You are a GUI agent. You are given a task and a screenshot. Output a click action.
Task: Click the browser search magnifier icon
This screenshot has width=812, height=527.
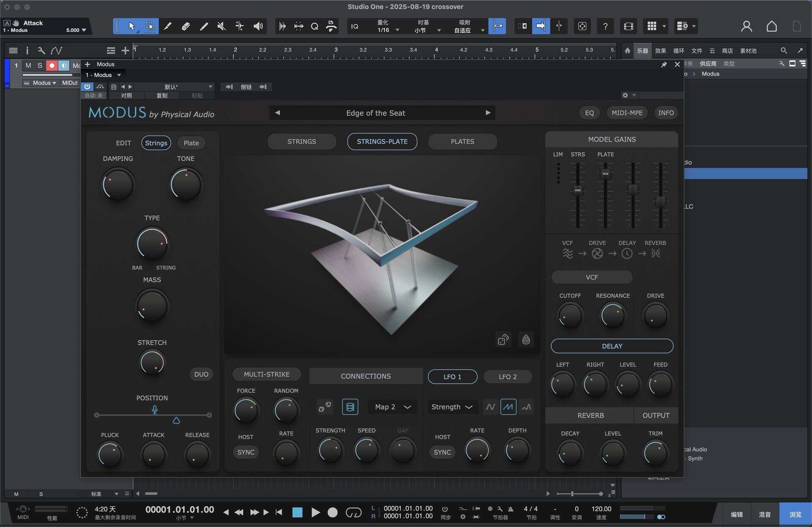[784, 51]
